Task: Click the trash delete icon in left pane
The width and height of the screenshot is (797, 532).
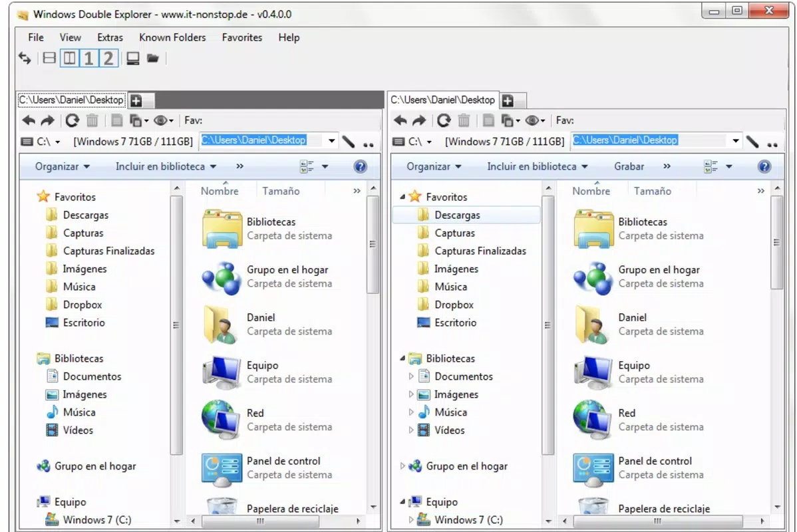Action: [92, 121]
